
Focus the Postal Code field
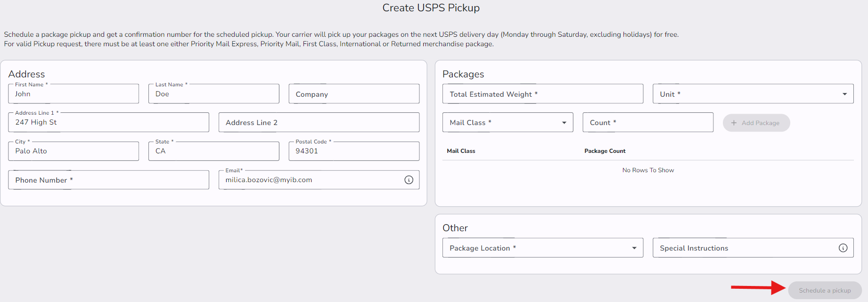(353, 151)
